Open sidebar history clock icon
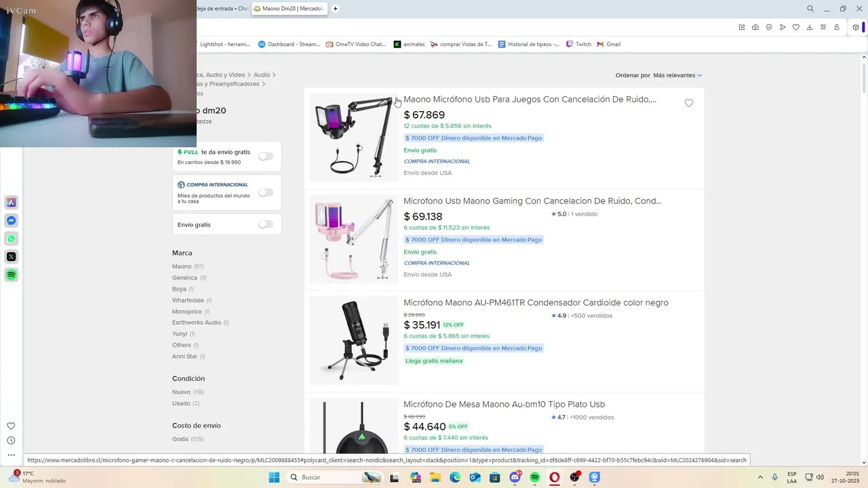Image resolution: width=868 pixels, height=488 pixels. (11, 441)
